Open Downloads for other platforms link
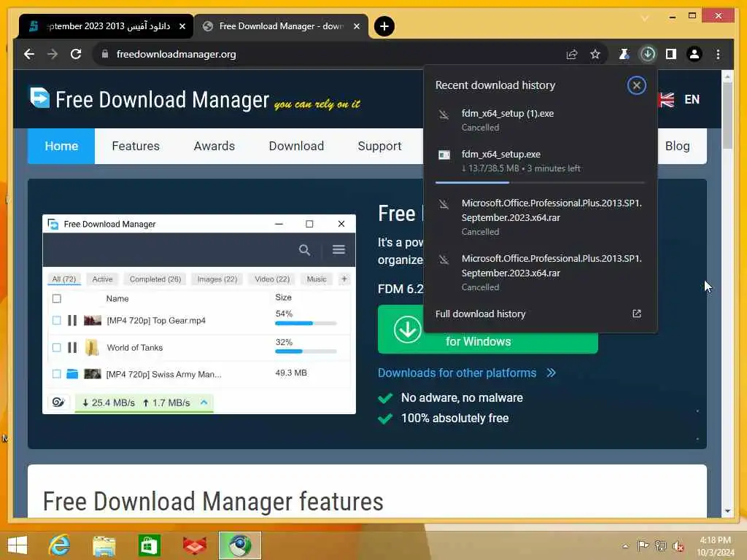Viewport: 747px width, 560px height. click(x=466, y=373)
